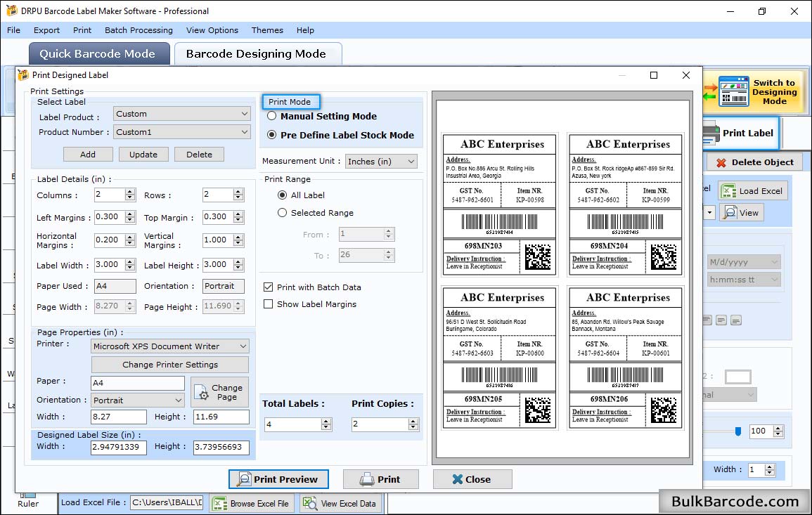812x515 pixels.
Task: Open Label Product dropdown
Action: [x=182, y=114]
